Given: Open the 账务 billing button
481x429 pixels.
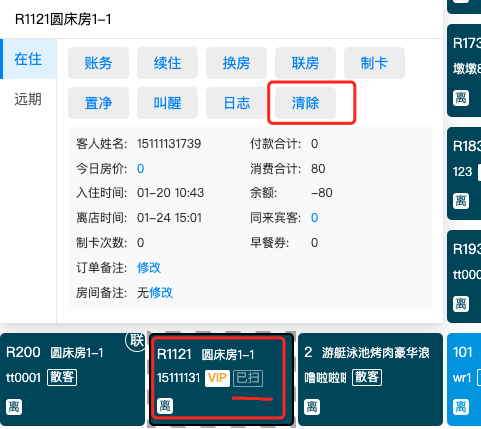Looking at the screenshot, I should point(98,63).
